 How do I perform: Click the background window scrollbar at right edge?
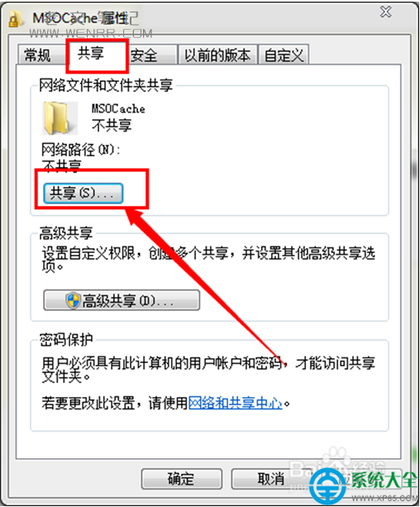click(414, 168)
